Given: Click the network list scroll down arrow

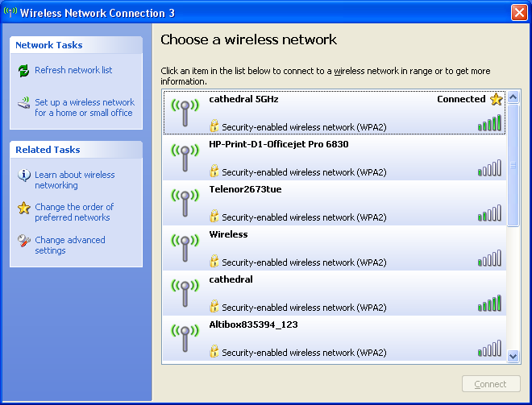Looking at the screenshot, I should (x=513, y=356).
